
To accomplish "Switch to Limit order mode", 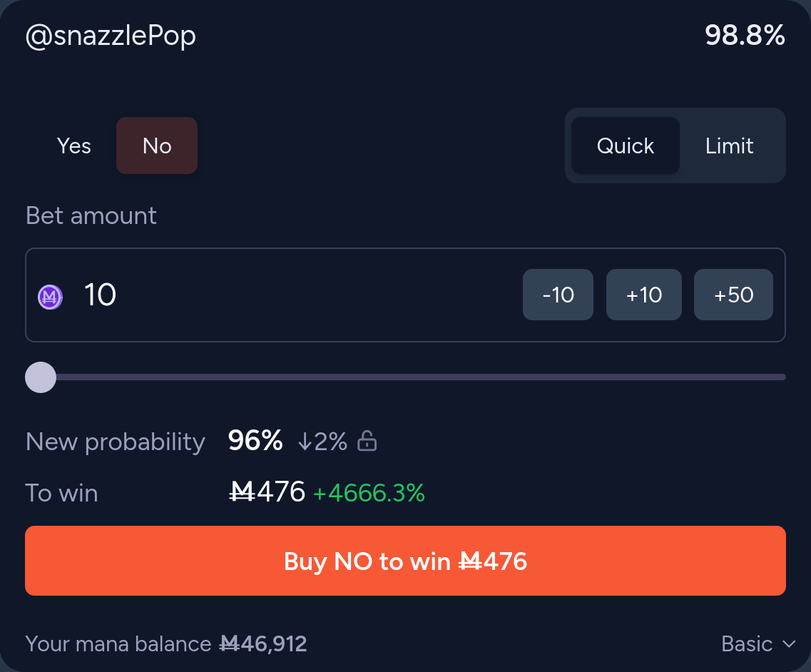I will click(729, 146).
